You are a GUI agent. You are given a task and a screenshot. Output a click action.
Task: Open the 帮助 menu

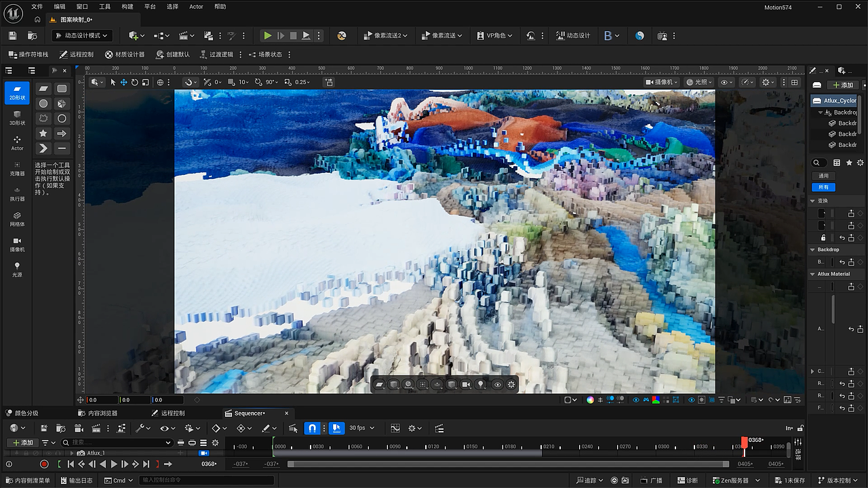[x=220, y=7]
